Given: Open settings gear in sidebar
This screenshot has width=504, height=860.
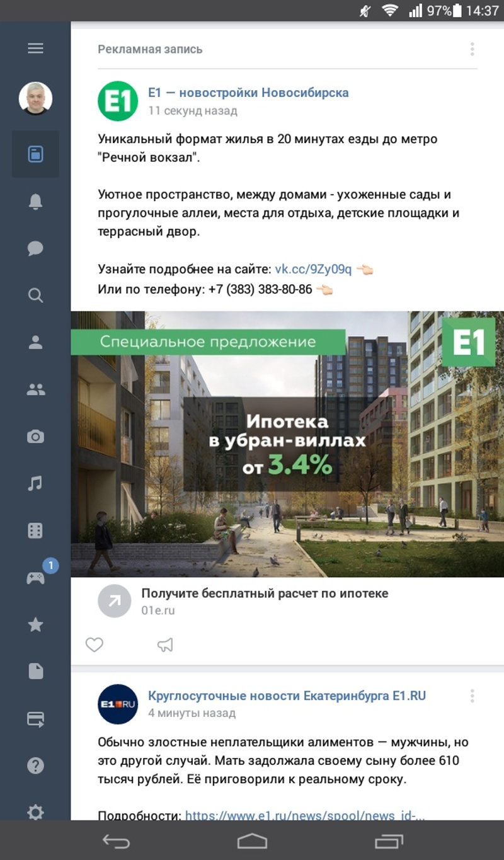Looking at the screenshot, I should (x=35, y=812).
